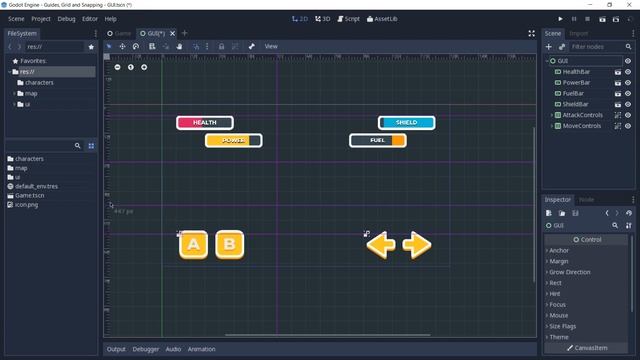Play a custom scene
Viewport: 640px width, 360px height.
[616, 19]
